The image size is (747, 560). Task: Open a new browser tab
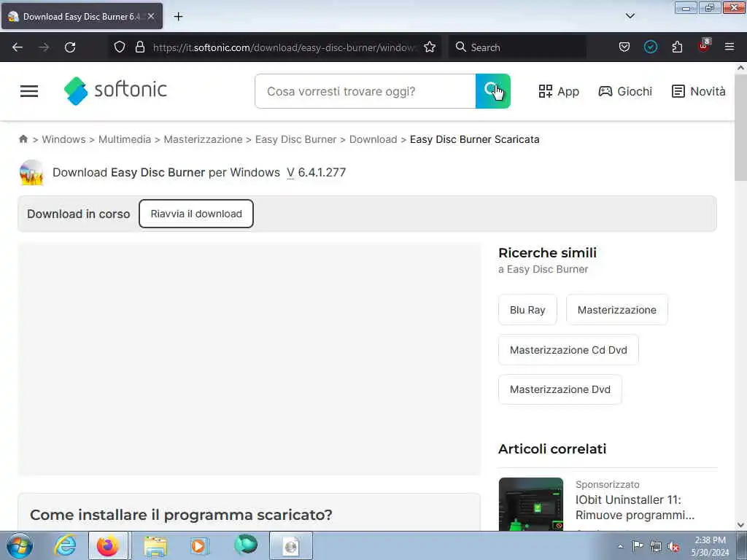tap(178, 17)
